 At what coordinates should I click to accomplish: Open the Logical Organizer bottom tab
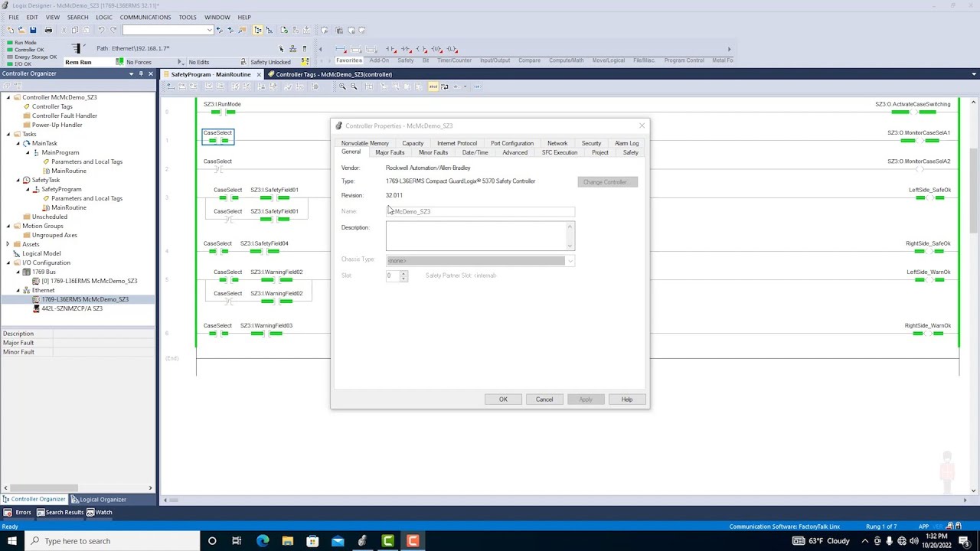(100, 500)
